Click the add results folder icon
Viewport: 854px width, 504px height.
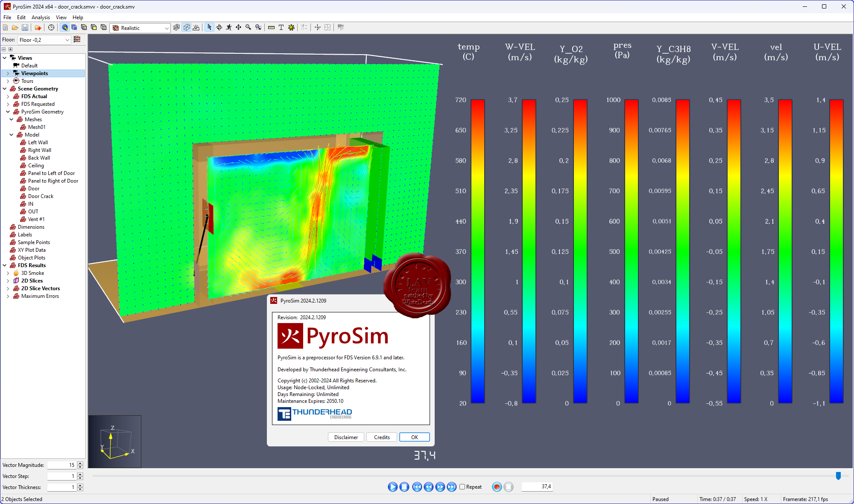coord(38,27)
